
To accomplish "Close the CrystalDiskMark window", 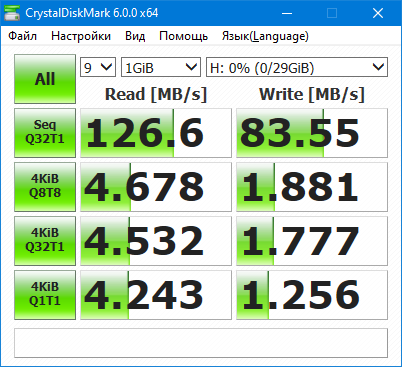I will pyautogui.click(x=378, y=13).
